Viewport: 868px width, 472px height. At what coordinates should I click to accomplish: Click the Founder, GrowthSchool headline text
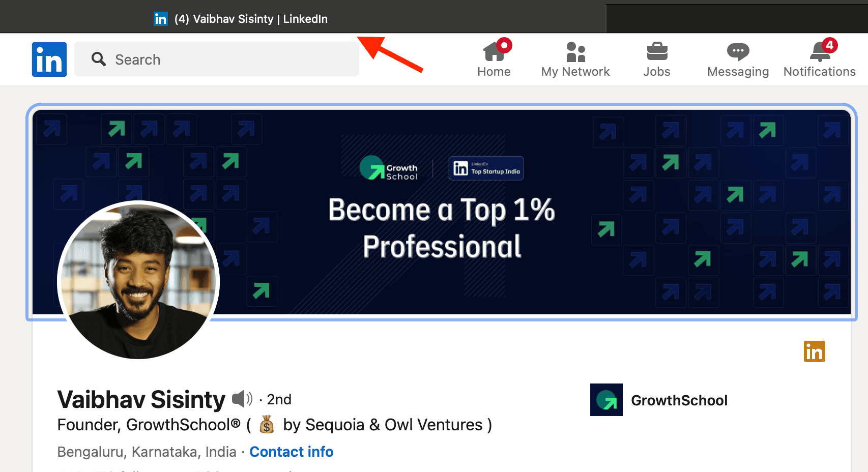coord(275,425)
